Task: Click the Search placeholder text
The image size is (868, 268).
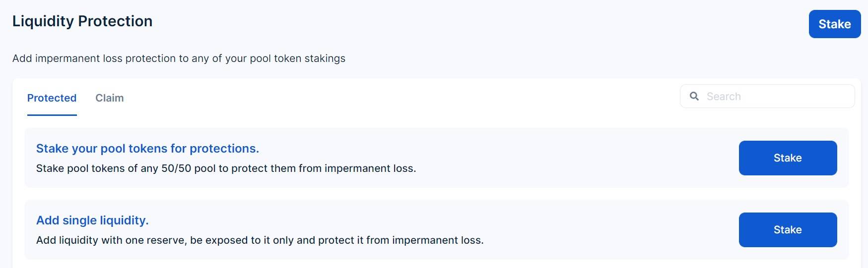Action: [724, 97]
